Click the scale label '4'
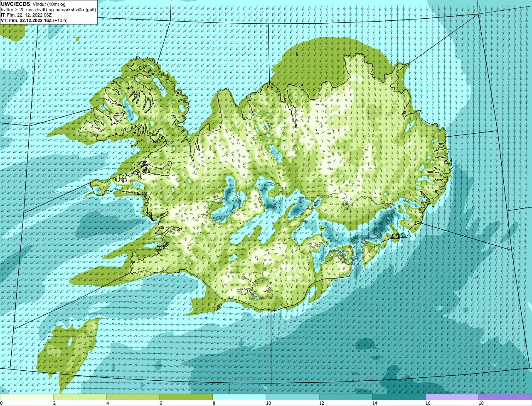This screenshot has width=532, height=406. pos(108,403)
